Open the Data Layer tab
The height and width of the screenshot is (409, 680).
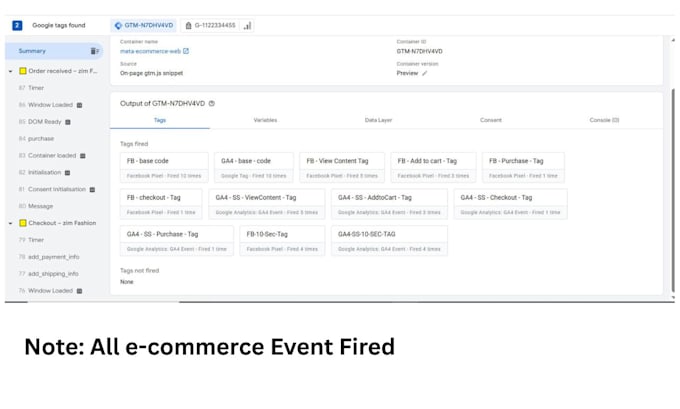point(378,120)
